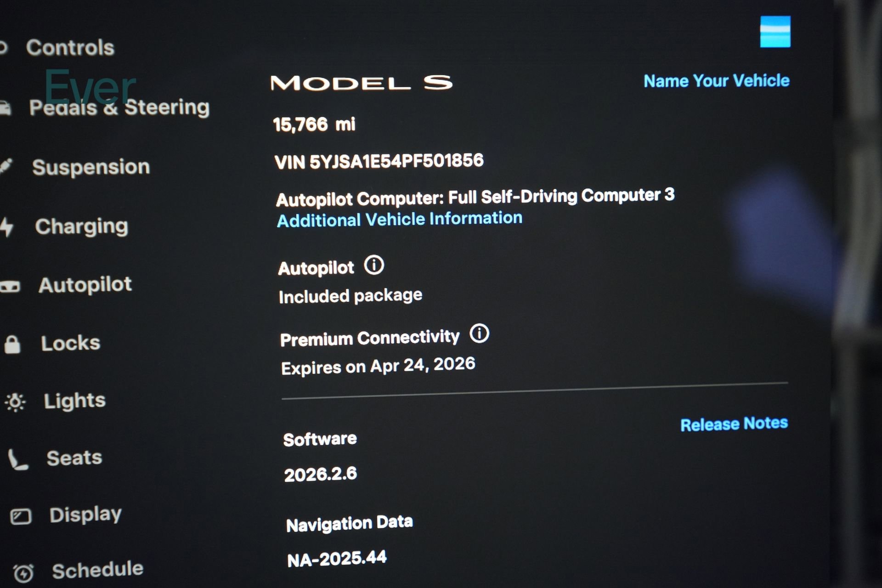
Task: Open the Name Your Vehicle link
Action: coord(716,81)
